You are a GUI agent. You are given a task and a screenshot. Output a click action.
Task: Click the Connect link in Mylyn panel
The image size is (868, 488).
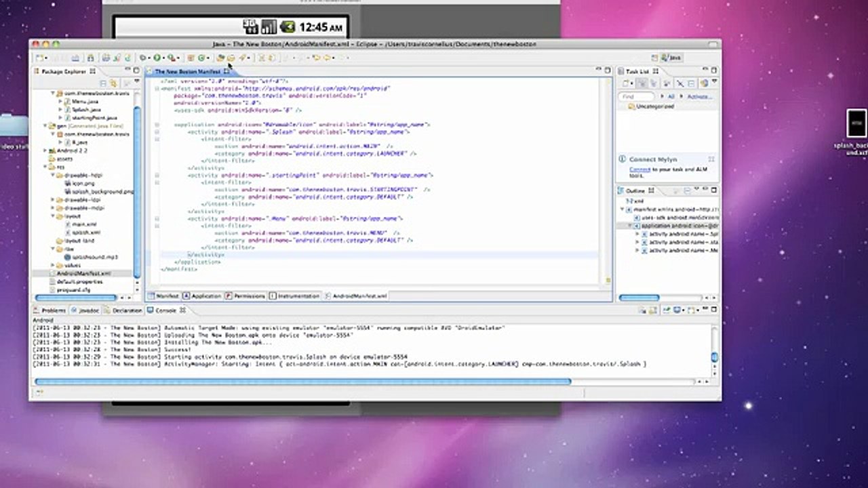point(639,169)
